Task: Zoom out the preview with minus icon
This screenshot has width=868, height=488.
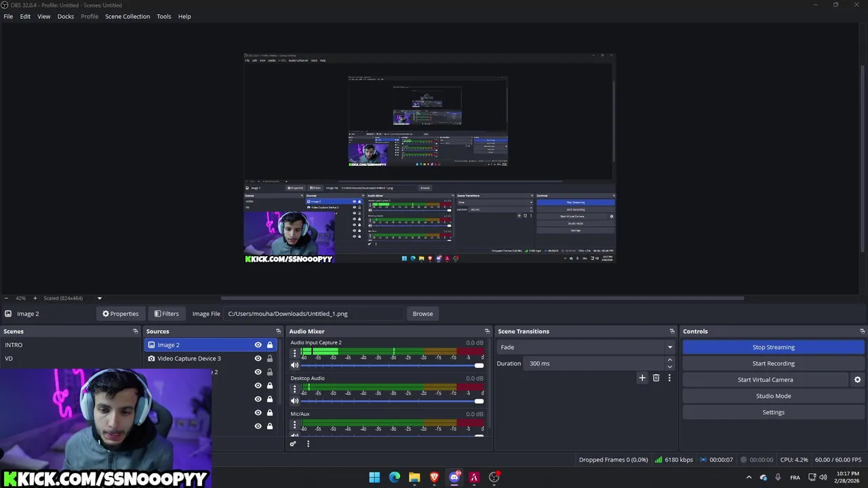Action: [6, 298]
